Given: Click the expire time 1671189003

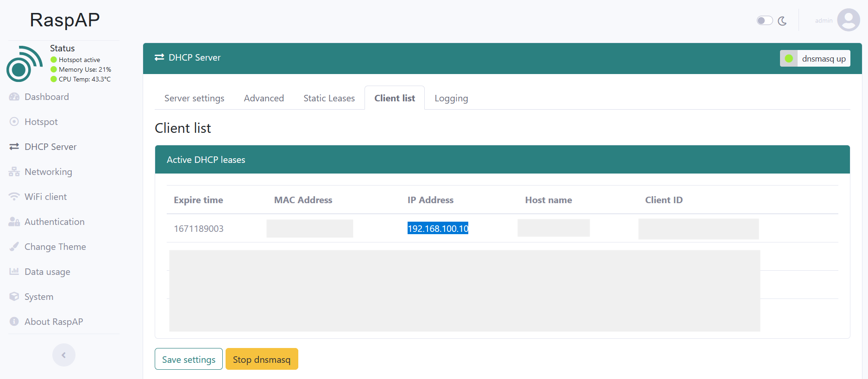Looking at the screenshot, I should click(199, 229).
